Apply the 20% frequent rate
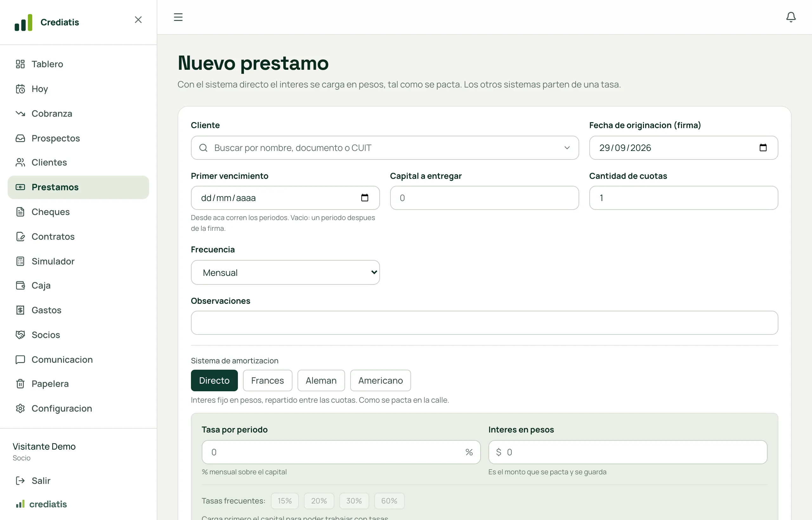The image size is (812, 520). [319, 501]
